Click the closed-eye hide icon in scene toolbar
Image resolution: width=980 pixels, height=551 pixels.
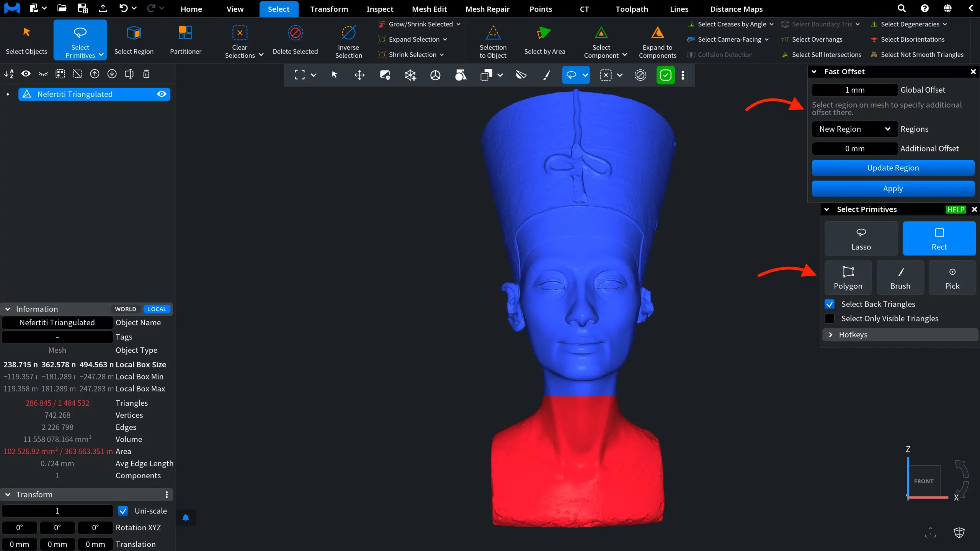(x=43, y=74)
